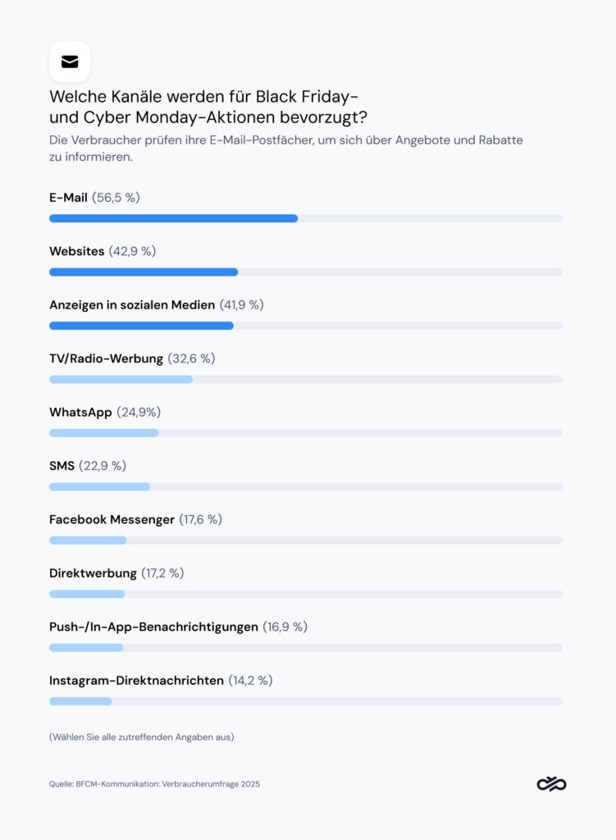Click the TV/Radio-Werbung label

106,358
